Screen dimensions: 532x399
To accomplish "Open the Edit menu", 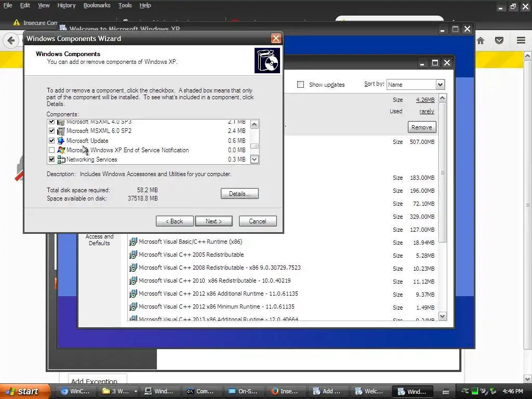I will 25,5.
